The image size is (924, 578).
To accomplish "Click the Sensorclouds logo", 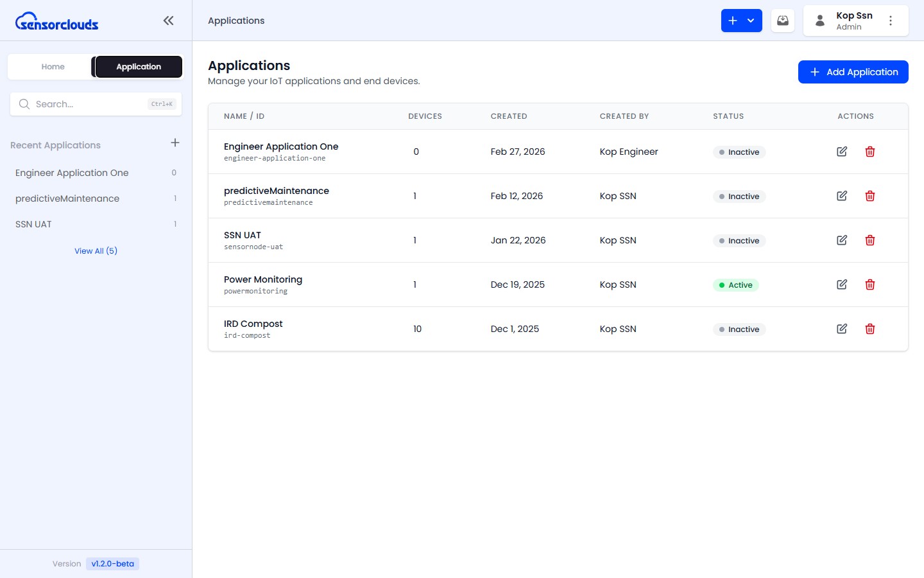I will (57, 22).
